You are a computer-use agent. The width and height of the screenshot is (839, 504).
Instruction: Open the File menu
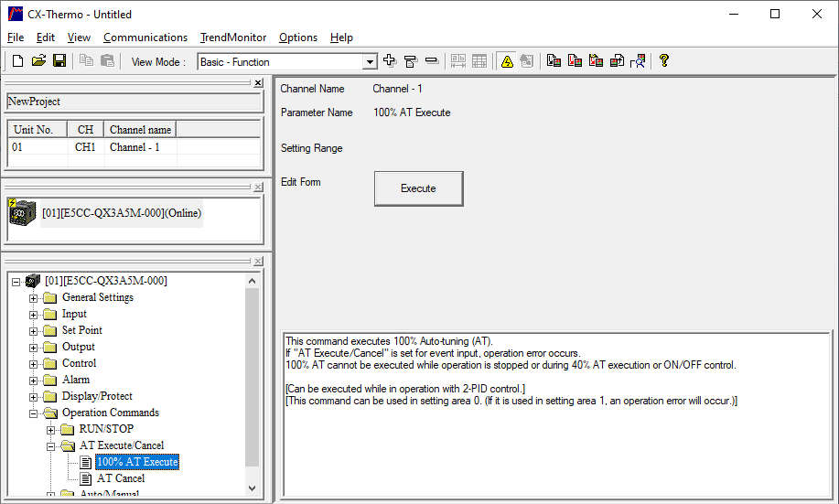(x=16, y=38)
